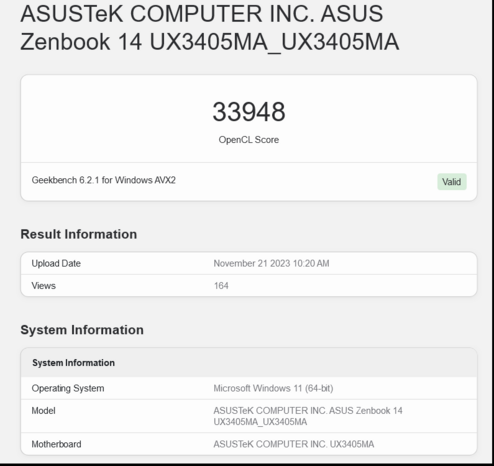Click the Operating System row label
This screenshot has height=466, width=494.
tap(68, 388)
